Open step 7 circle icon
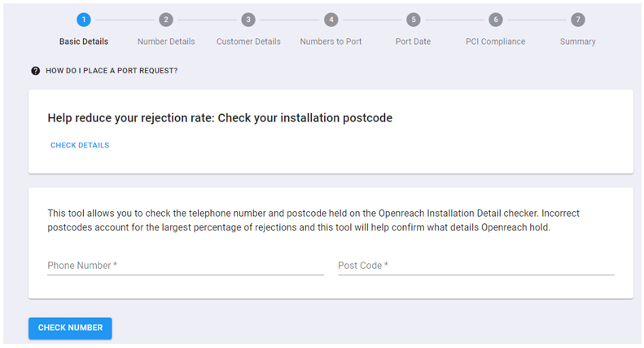This screenshot has width=644, height=348. 578,20
